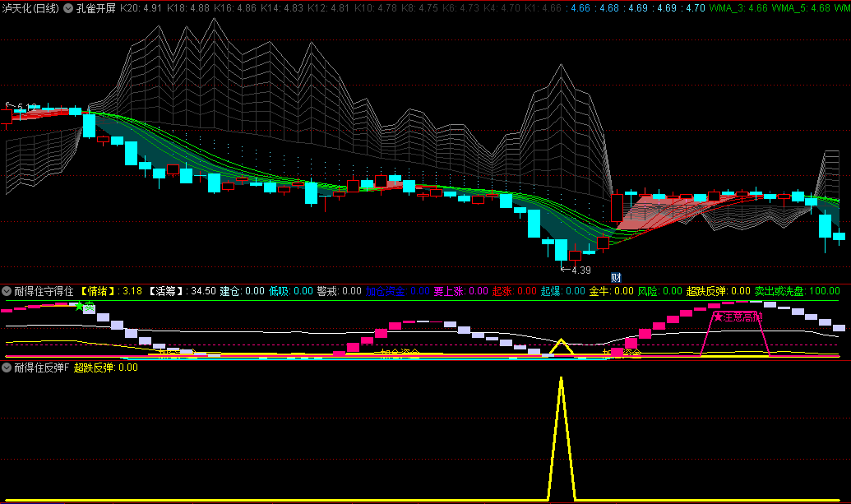Click the 泸天化(日线) stock title
851x504 pixels.
[30, 8]
